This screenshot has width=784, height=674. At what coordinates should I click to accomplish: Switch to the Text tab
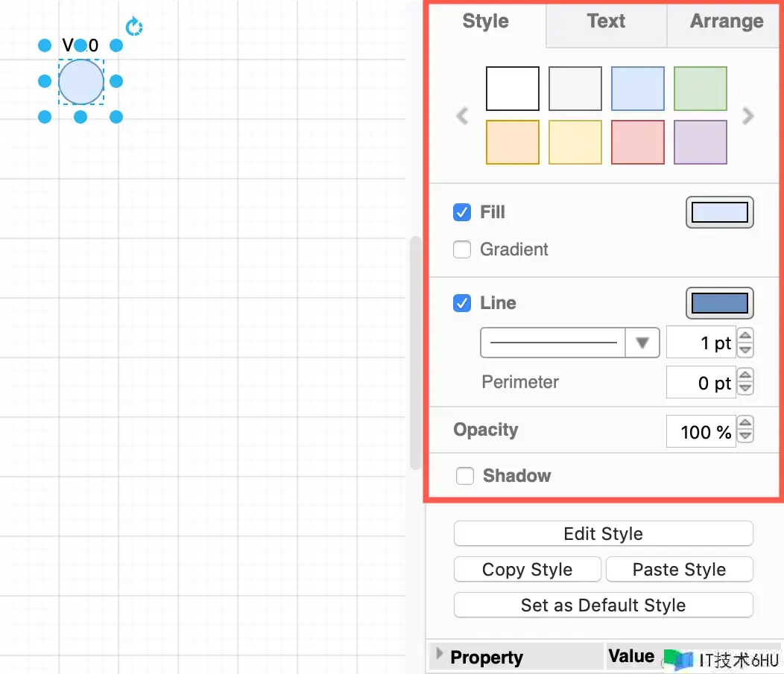[606, 22]
